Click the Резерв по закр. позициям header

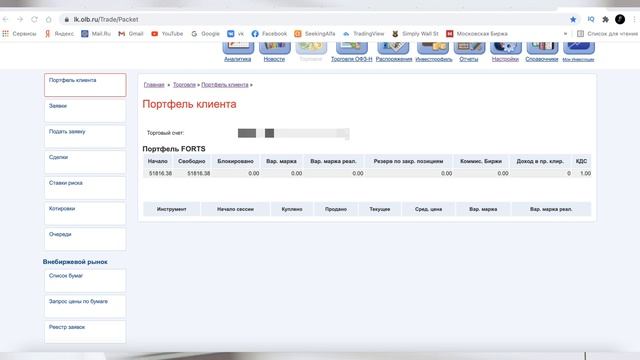click(408, 161)
